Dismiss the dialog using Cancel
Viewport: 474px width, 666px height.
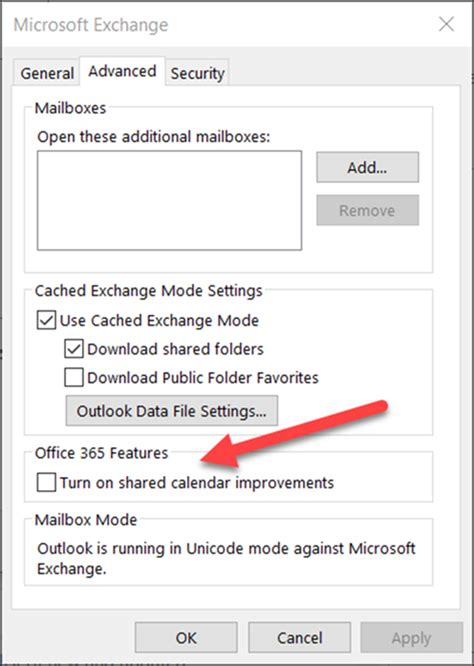[299, 638]
